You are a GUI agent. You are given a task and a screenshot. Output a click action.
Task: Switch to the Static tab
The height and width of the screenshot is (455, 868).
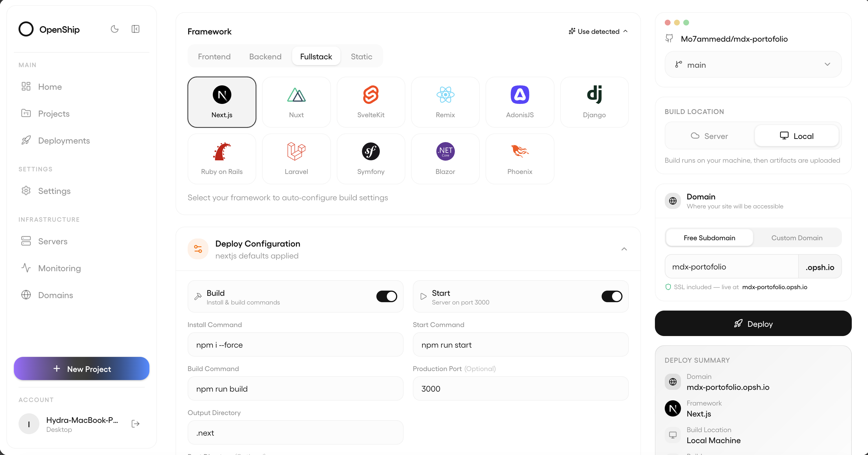(361, 56)
